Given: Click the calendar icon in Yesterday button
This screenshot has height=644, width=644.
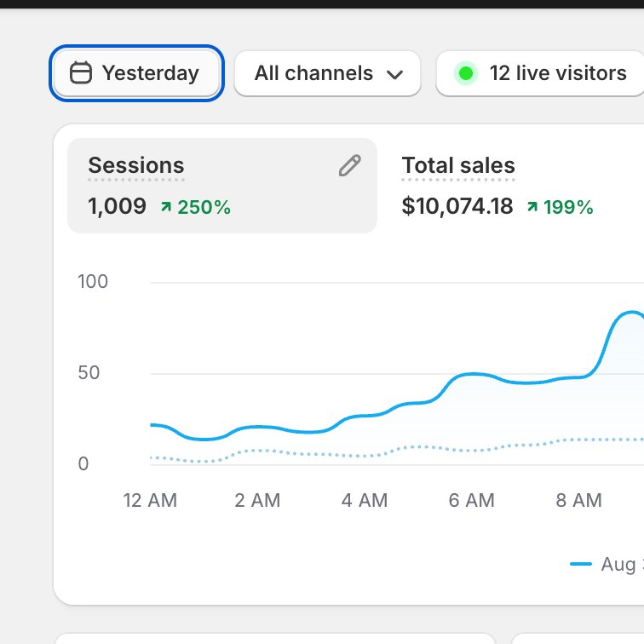Looking at the screenshot, I should click(80, 73).
